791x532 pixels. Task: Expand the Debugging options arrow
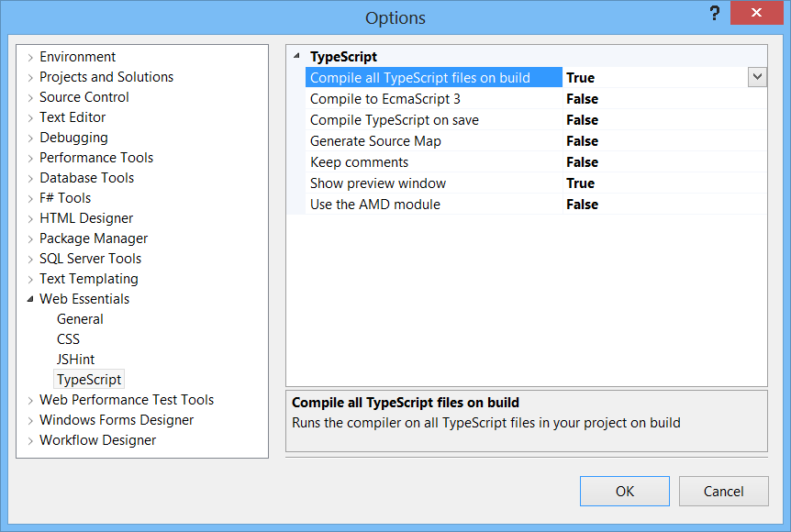click(30, 138)
